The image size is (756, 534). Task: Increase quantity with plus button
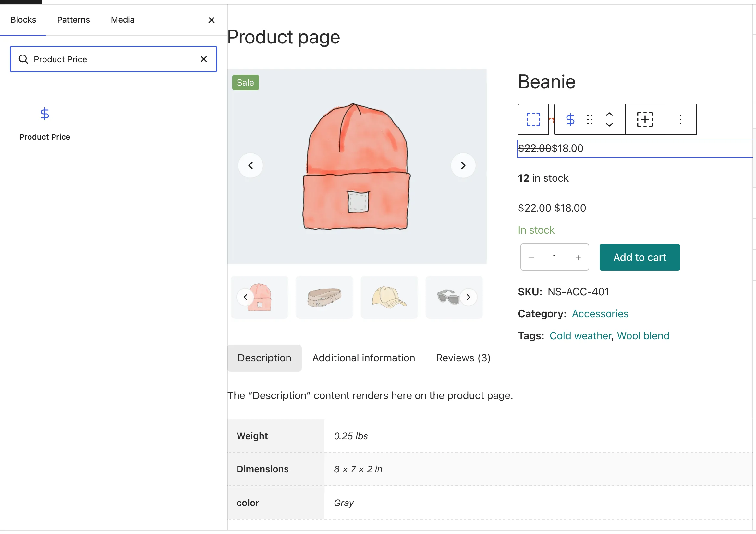pos(578,258)
